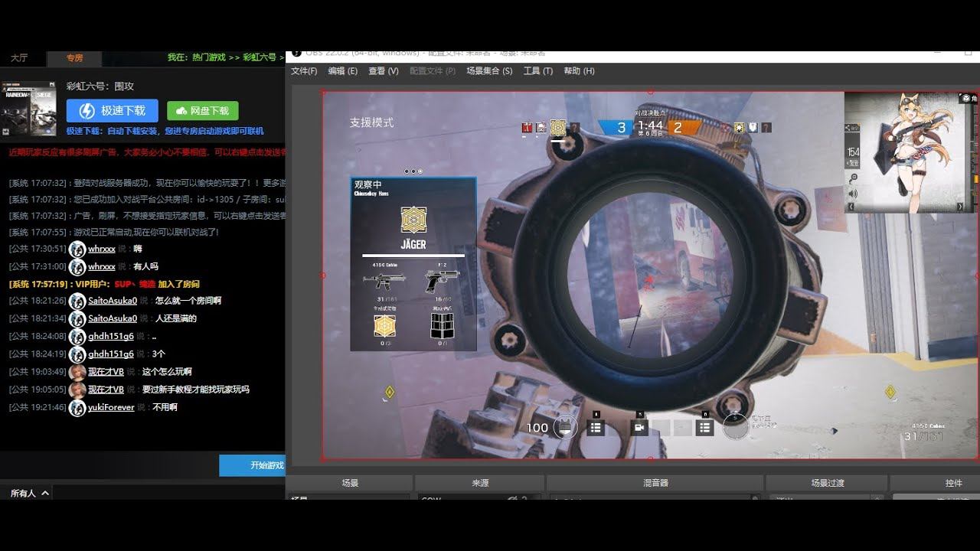Open the 彩虹六号 breadcrumb link
The width and height of the screenshot is (980, 551).
click(x=260, y=57)
